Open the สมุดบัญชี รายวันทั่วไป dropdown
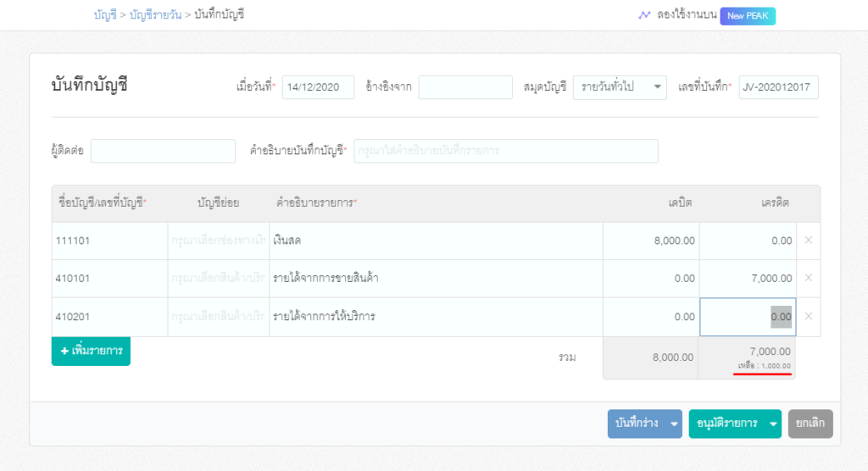Viewport: 868px width, 471px height. pyautogui.click(x=620, y=87)
